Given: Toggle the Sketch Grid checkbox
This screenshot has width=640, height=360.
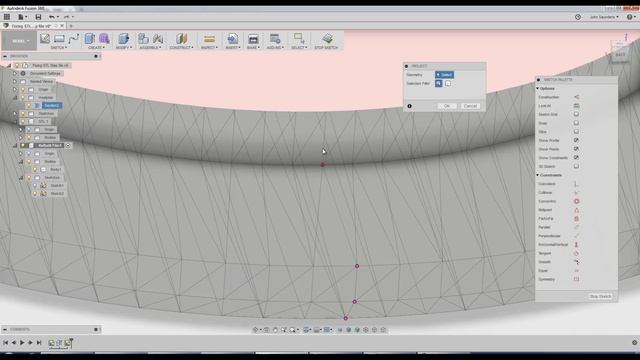Looking at the screenshot, I should click(576, 114).
